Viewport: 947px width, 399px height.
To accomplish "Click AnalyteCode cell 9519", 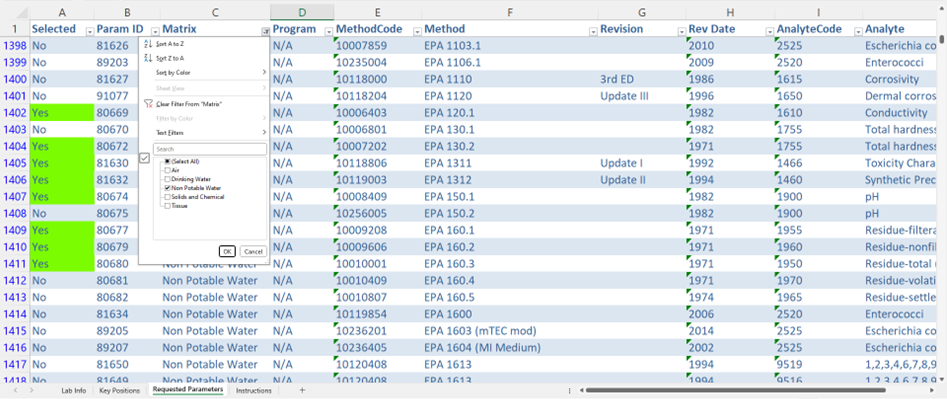I will tap(818, 364).
